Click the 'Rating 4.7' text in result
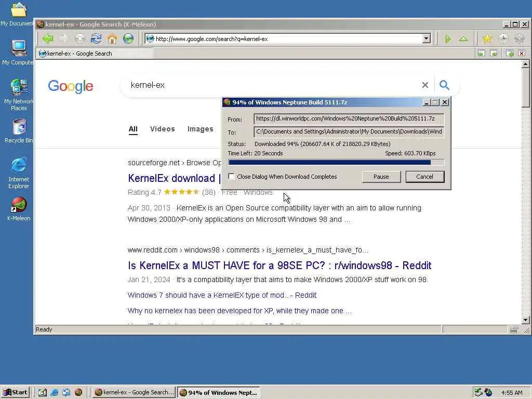The width and height of the screenshot is (532, 399). pyautogui.click(x=144, y=192)
